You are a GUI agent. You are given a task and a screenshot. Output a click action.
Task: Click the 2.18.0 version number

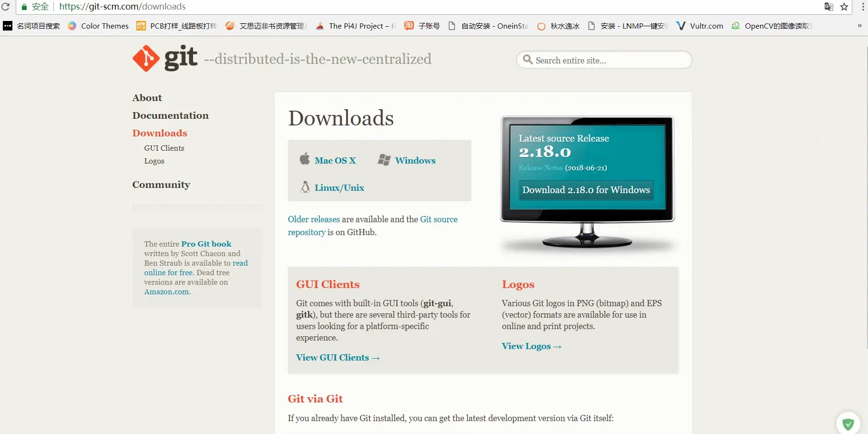[545, 152]
